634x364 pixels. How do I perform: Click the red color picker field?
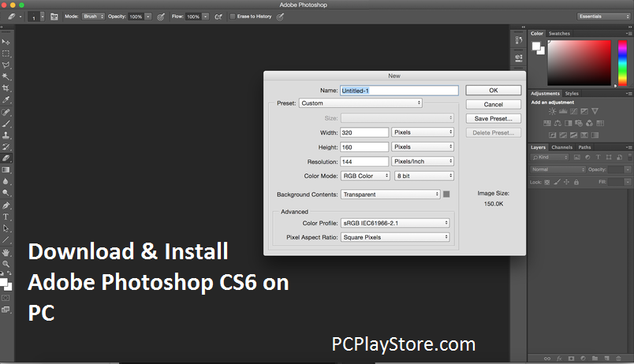(x=580, y=62)
